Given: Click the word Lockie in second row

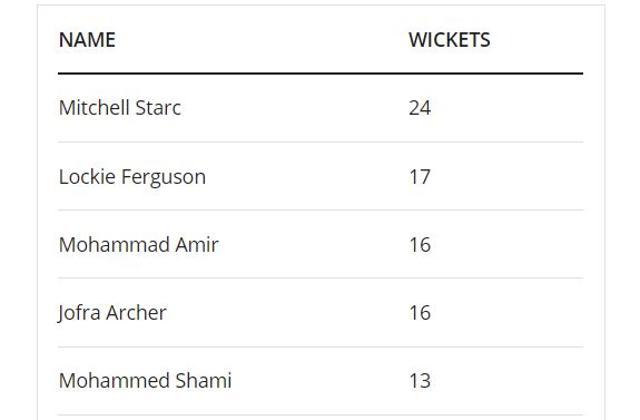Looking at the screenshot, I should tap(87, 177).
